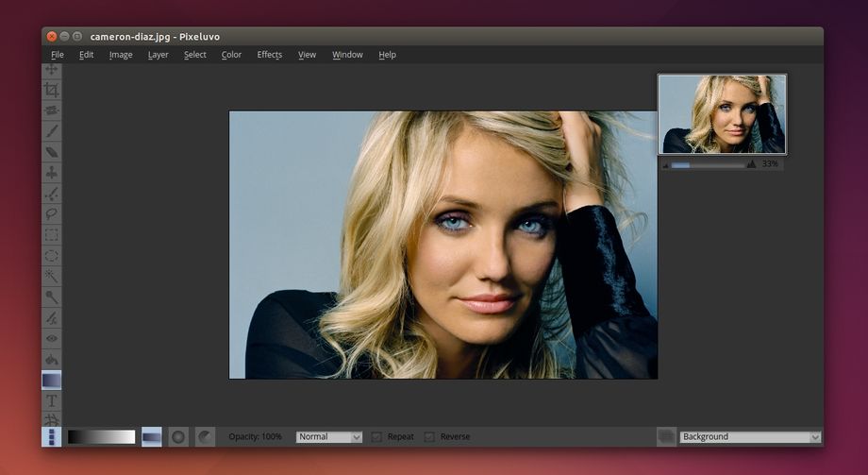Open the Layer menu
This screenshot has width=868, height=475.
tap(158, 55)
